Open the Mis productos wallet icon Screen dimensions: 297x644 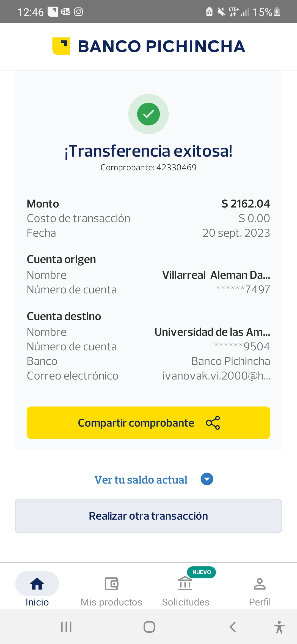tap(111, 584)
